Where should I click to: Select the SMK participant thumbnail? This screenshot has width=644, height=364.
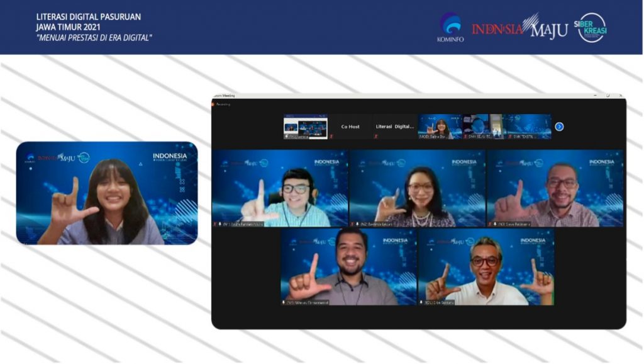527,127
